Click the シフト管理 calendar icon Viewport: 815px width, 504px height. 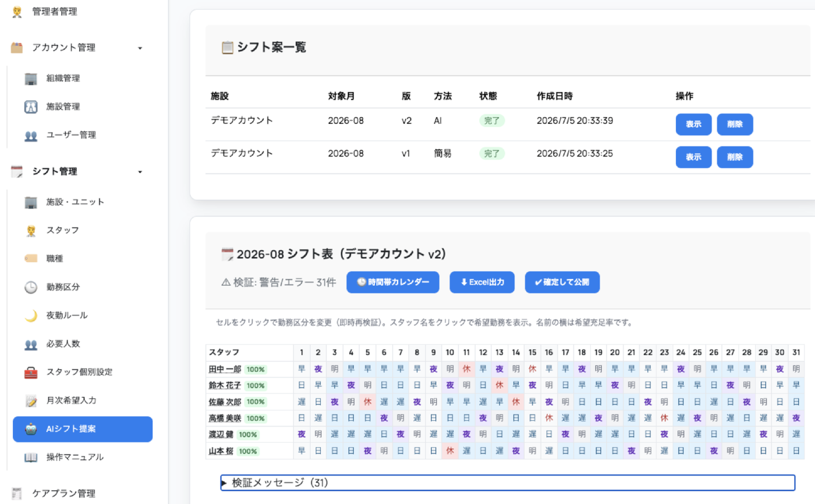click(17, 172)
